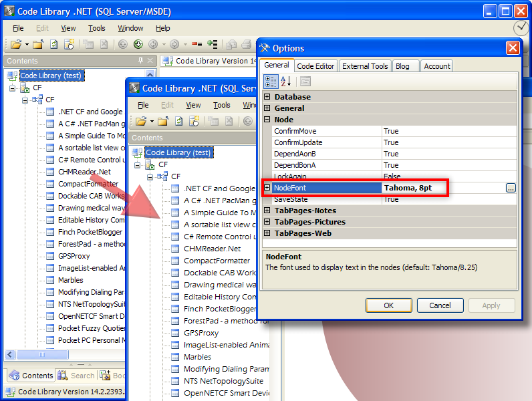Click the ellipsis button on the NodeFont row

coord(511,188)
